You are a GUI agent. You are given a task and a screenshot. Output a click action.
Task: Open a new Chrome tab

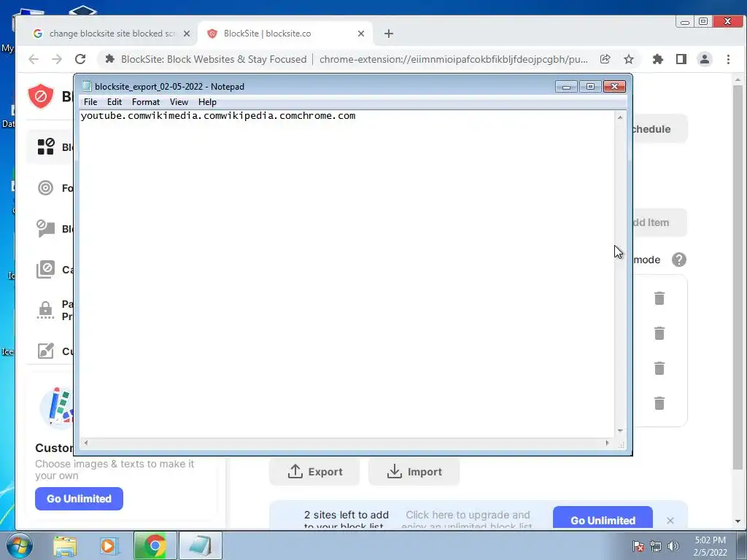coord(389,34)
